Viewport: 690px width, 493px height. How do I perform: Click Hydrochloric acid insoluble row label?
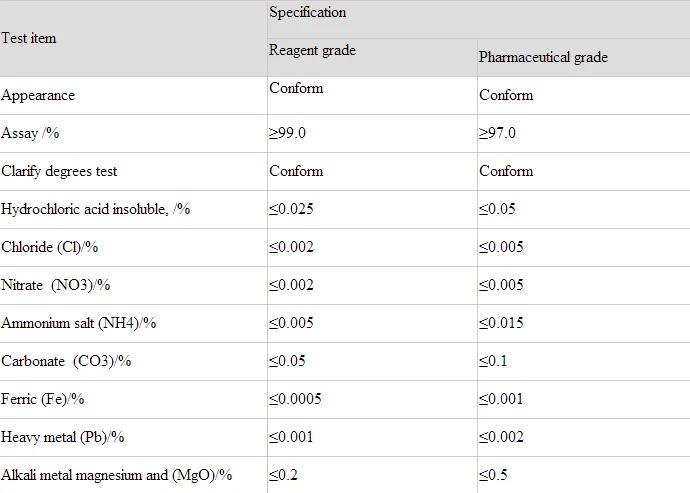point(96,209)
